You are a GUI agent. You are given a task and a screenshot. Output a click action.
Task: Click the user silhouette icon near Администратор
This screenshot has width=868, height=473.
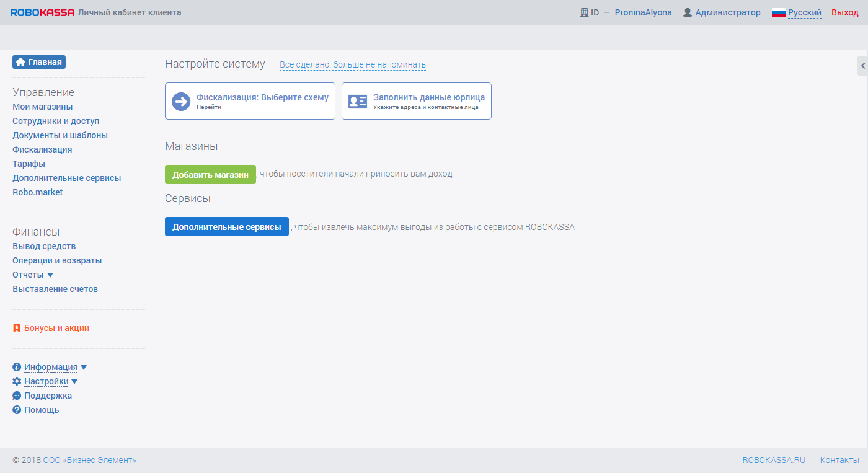coord(687,12)
